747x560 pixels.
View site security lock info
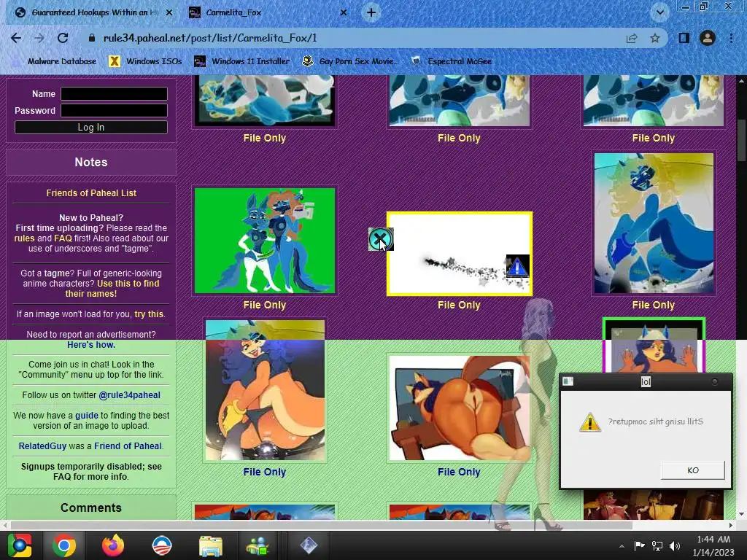tap(92, 38)
